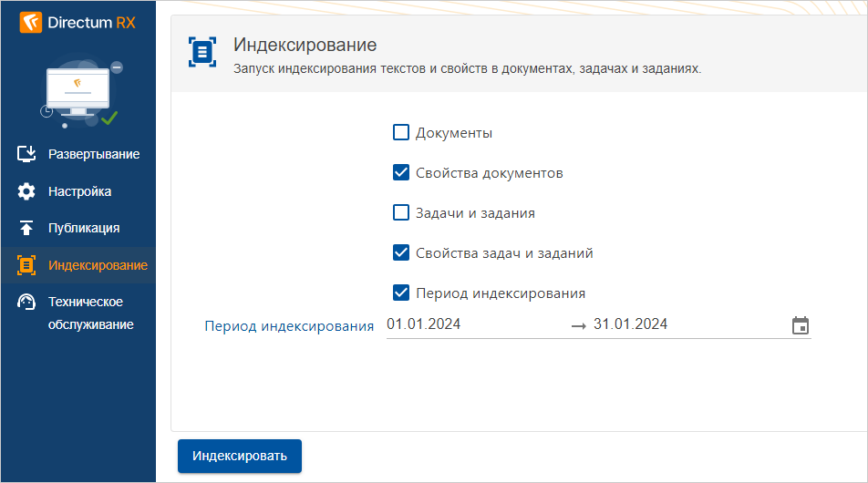Screen dimensions: 868x483
Task: Click the start date field 01.01.2024
Action: click(423, 324)
